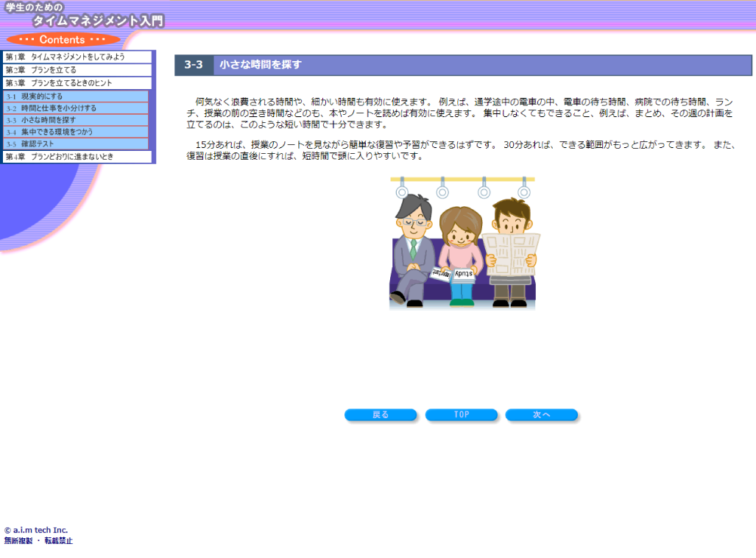Click the 戻る back button
Image resolution: width=756 pixels, height=558 pixels.
click(x=381, y=414)
